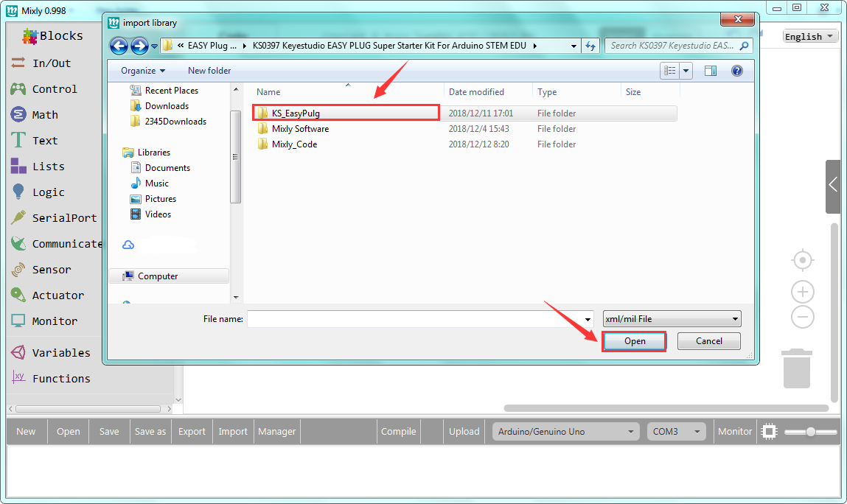Image resolution: width=847 pixels, height=504 pixels.
Task: Click the Forward navigation arrow in dialog
Action: [x=139, y=46]
